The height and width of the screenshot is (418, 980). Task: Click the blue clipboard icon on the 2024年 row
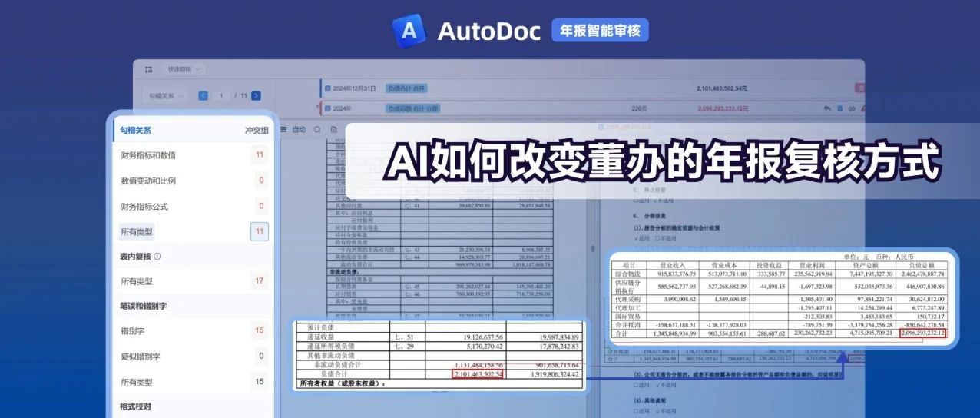pos(839,108)
